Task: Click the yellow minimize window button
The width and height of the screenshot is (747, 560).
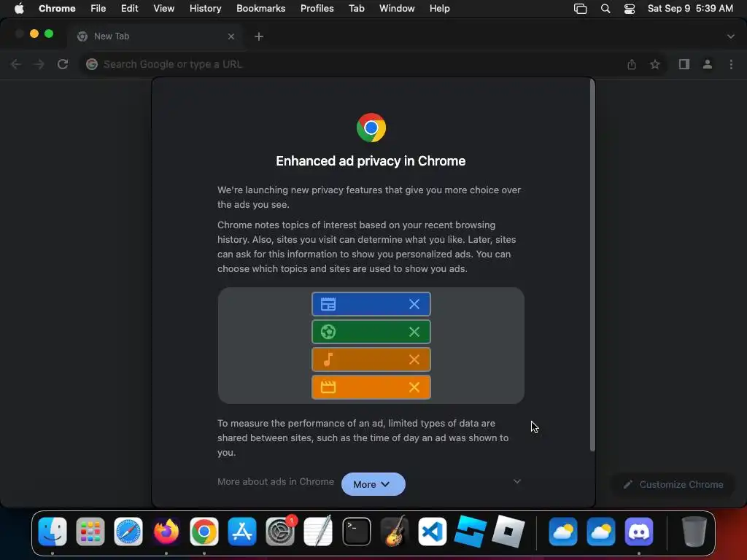Action: (x=34, y=34)
